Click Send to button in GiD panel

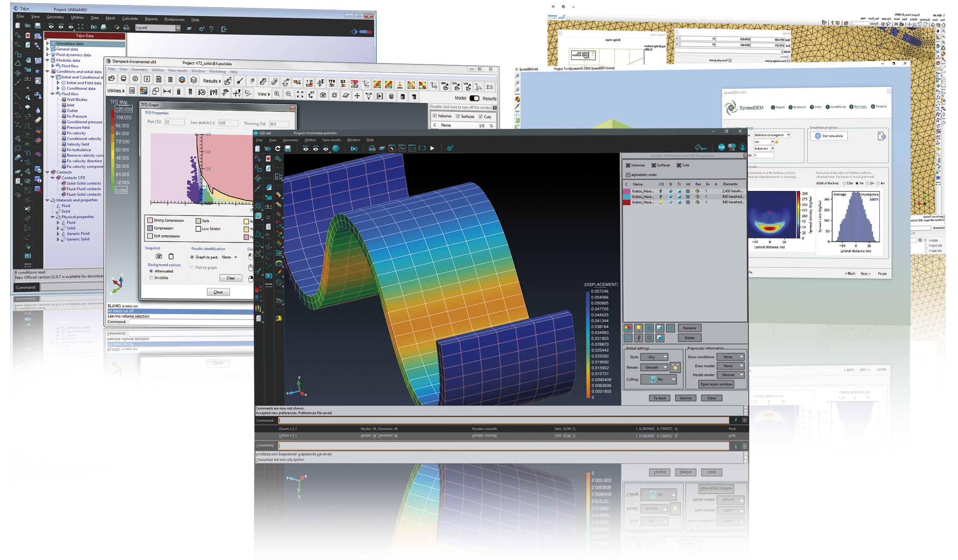(x=685, y=398)
